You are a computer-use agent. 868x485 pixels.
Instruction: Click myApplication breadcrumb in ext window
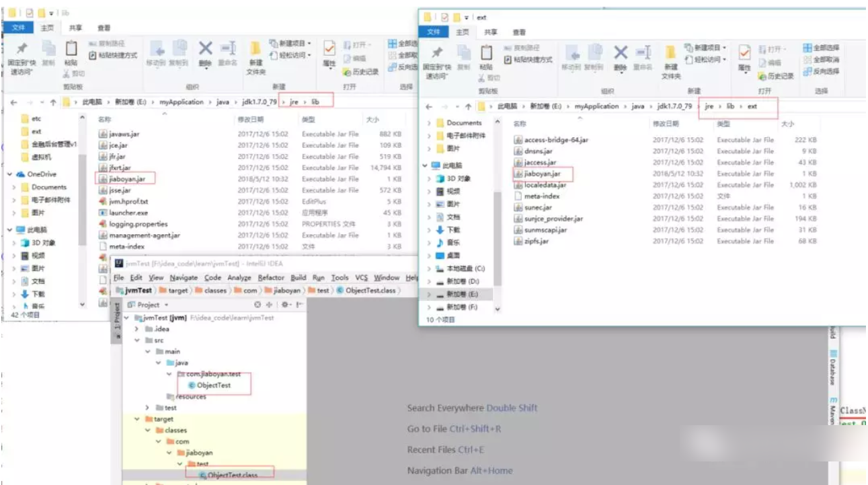tap(597, 106)
